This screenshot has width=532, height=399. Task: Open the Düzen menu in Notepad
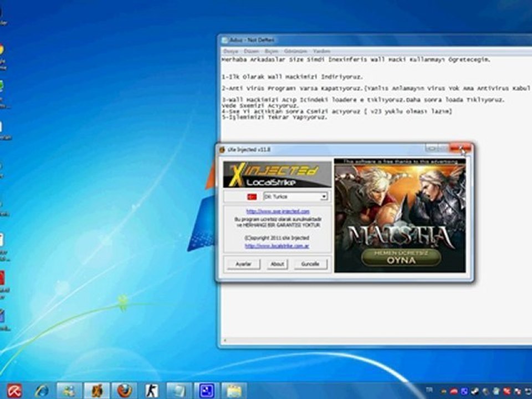point(251,51)
